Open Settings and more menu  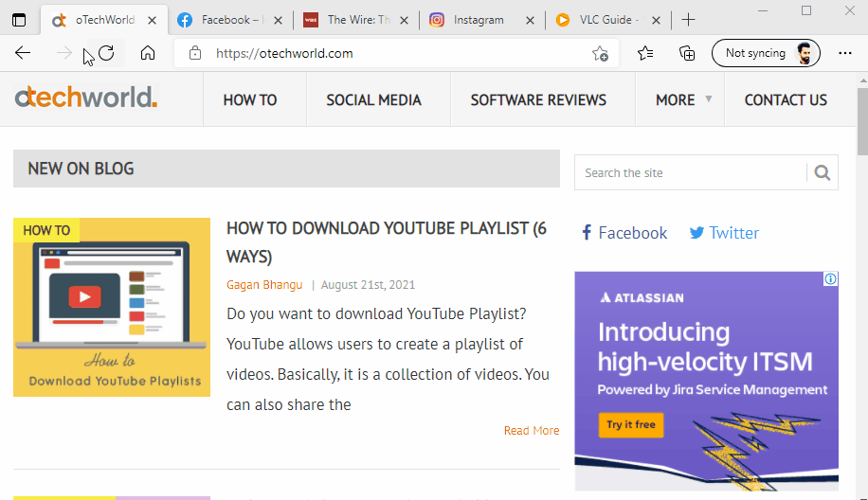(x=844, y=53)
